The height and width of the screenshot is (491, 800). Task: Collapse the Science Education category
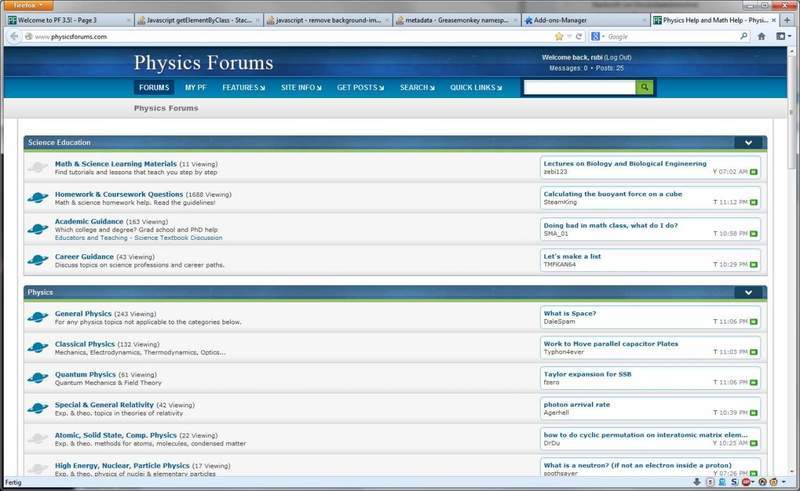click(748, 143)
